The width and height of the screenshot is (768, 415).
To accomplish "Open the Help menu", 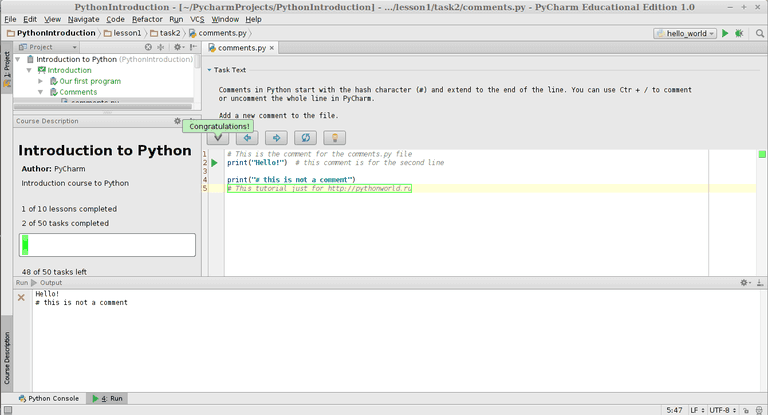I will click(x=253, y=19).
